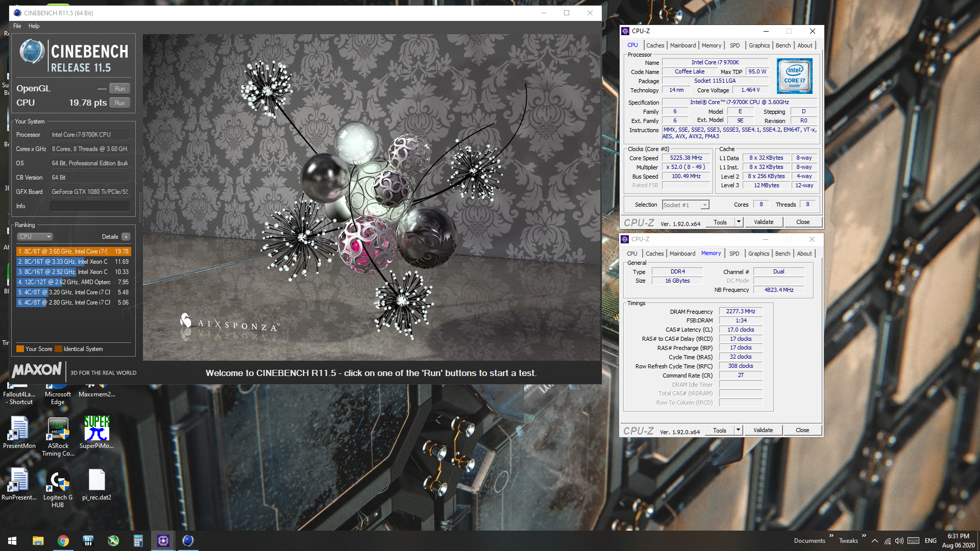Viewport: 980px width, 551px height.
Task: Switch to Bench tab in bottom CPU-Z
Action: pos(782,254)
